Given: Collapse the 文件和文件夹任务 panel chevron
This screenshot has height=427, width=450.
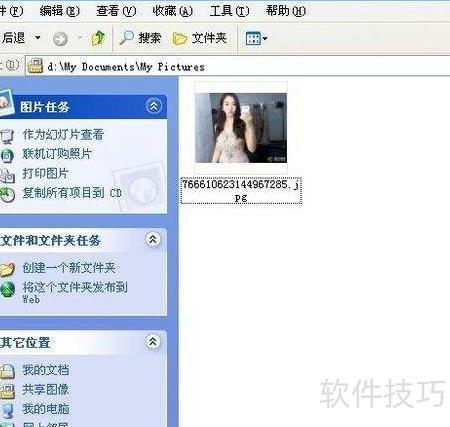Looking at the screenshot, I should [153, 239].
